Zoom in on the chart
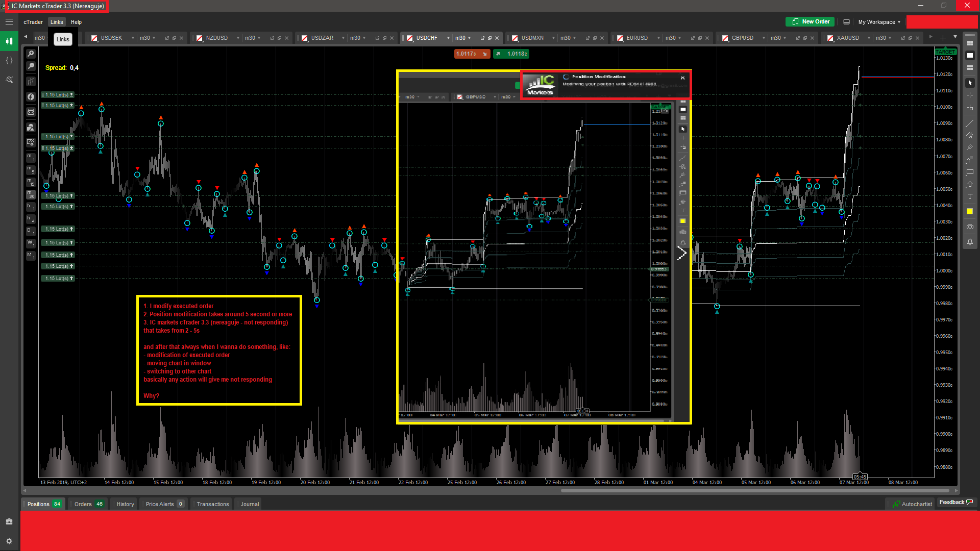The width and height of the screenshot is (980, 551). [31, 54]
